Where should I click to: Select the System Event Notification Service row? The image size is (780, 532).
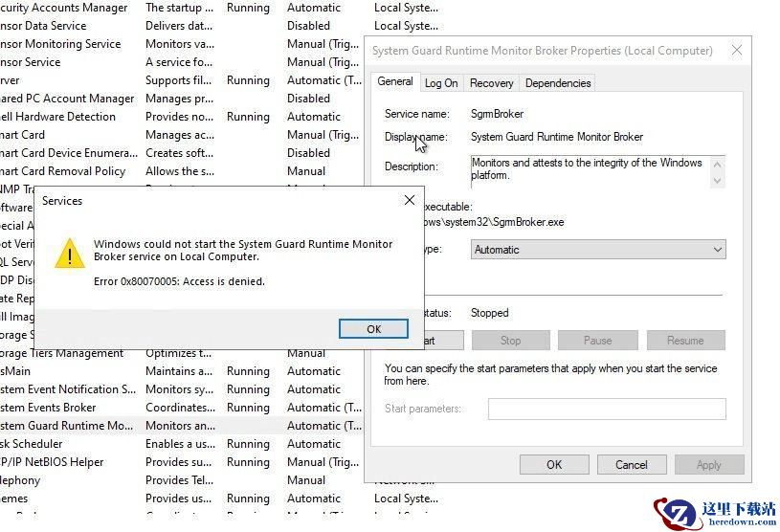pyautogui.click(x=181, y=389)
